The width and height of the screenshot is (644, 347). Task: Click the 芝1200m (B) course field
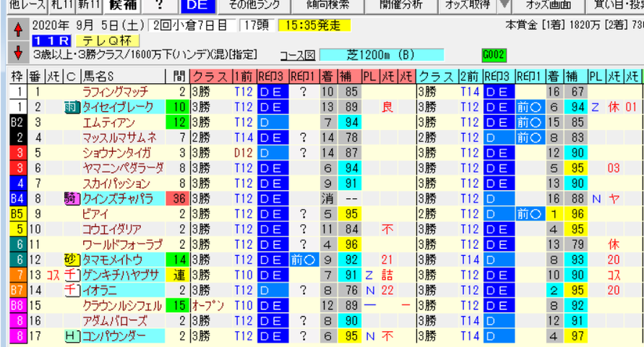382,55
